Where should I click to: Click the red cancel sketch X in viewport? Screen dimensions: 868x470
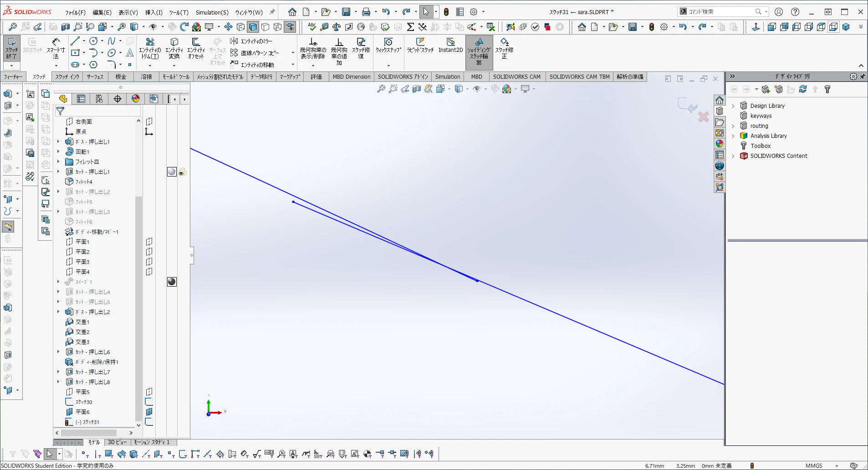pos(704,117)
